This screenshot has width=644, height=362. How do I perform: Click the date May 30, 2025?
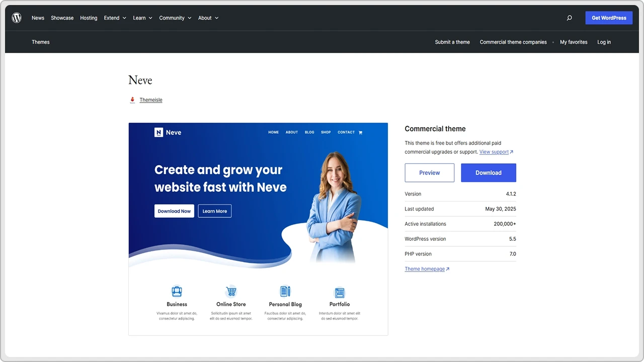[501, 209]
